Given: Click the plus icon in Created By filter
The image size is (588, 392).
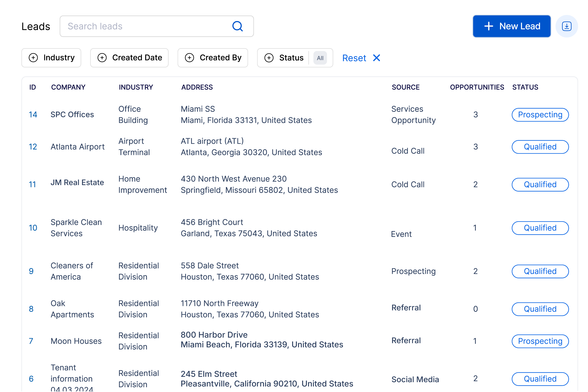Looking at the screenshot, I should [189, 58].
